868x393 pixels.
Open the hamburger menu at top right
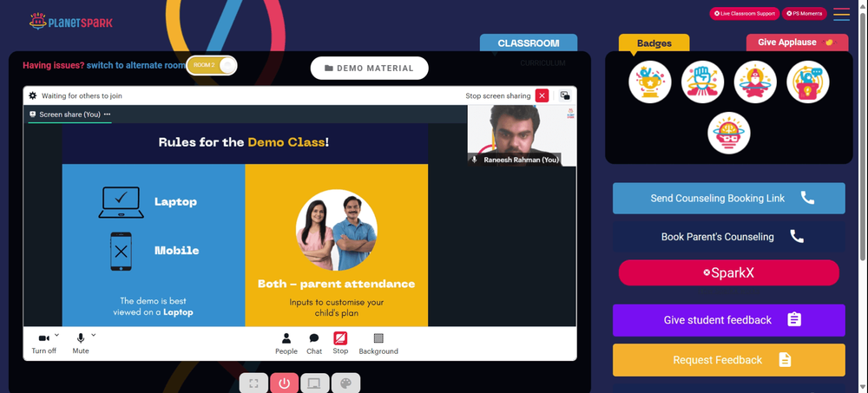tap(841, 14)
